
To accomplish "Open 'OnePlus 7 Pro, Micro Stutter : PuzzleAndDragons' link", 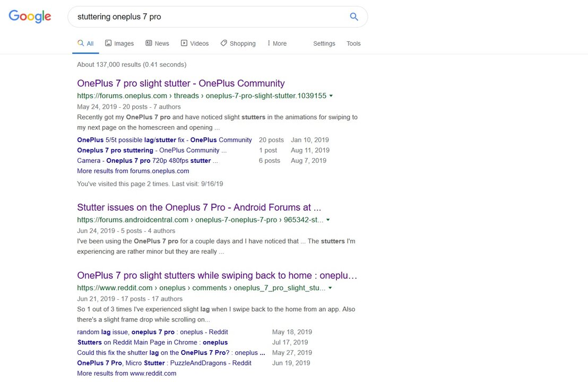I will 164,363.
